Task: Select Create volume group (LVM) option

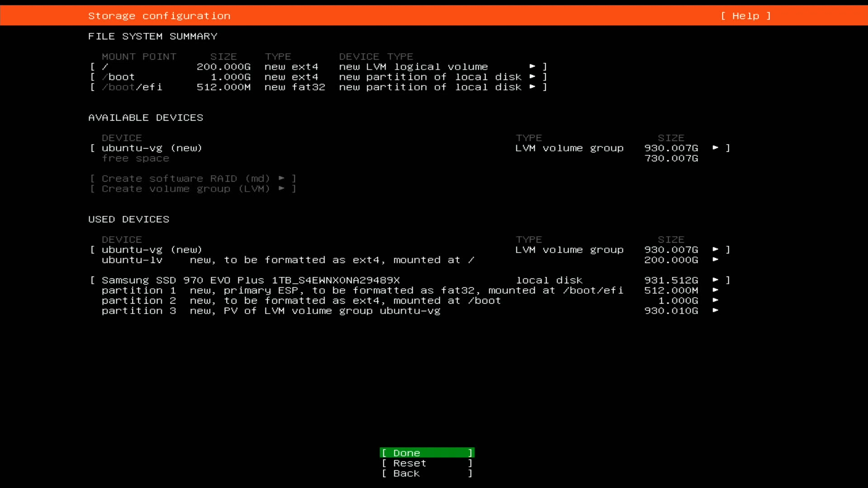Action: point(193,188)
